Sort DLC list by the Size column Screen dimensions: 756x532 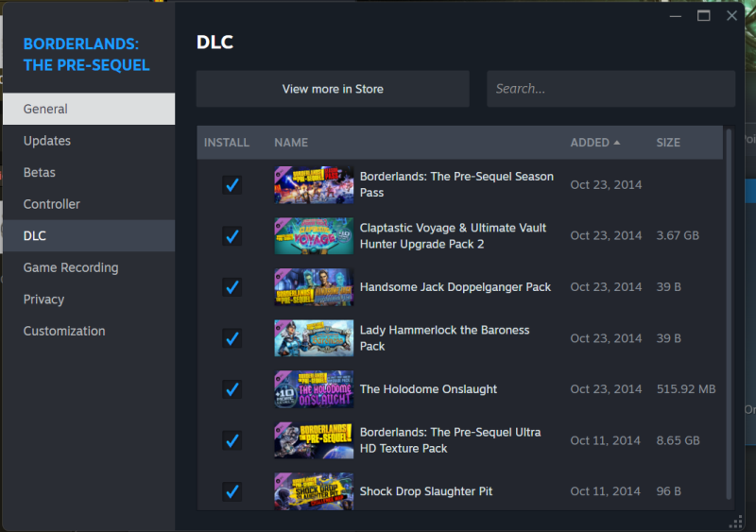[668, 143]
